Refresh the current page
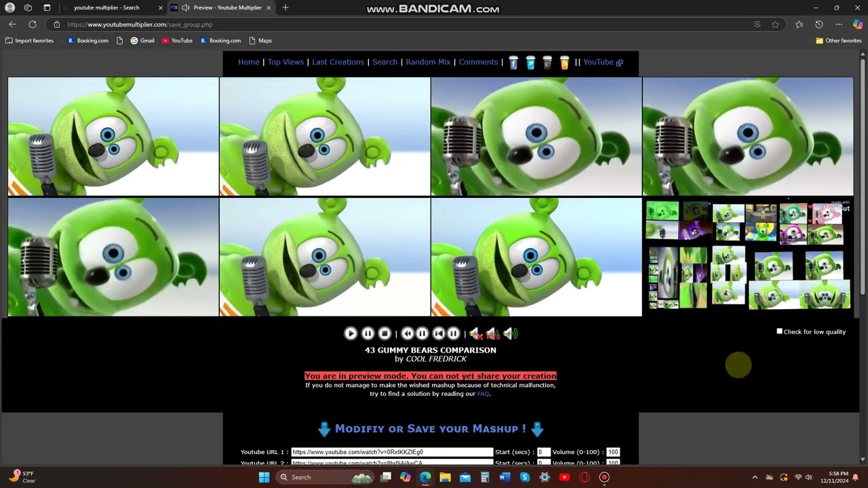The width and height of the screenshot is (868, 488). [32, 24]
